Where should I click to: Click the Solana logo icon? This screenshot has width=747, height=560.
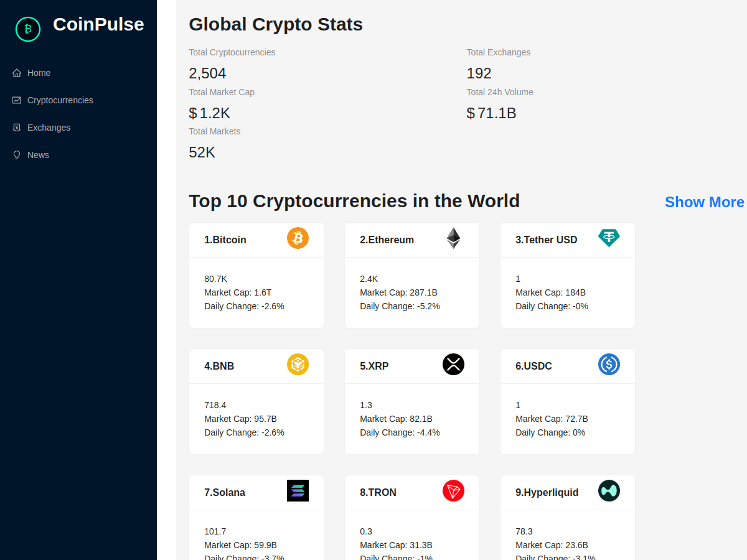(x=298, y=490)
